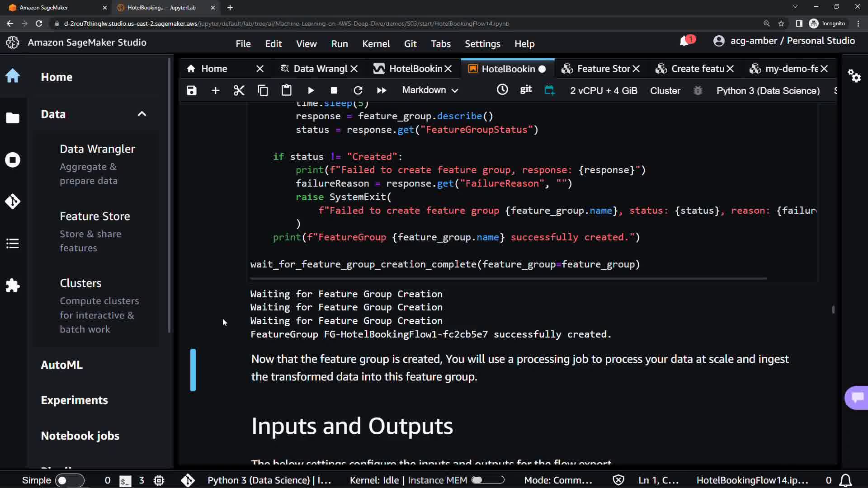
Task: Restart the kernel with the refresh icon
Action: pos(358,90)
